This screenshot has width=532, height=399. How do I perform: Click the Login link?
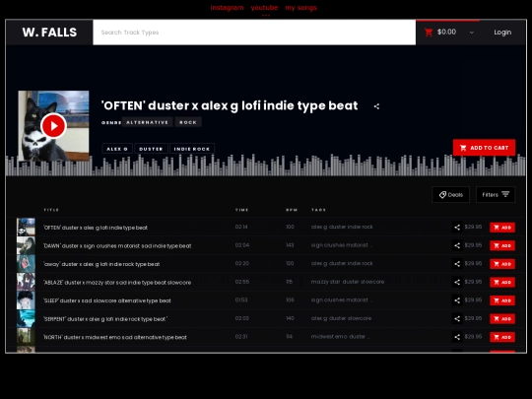502,33
